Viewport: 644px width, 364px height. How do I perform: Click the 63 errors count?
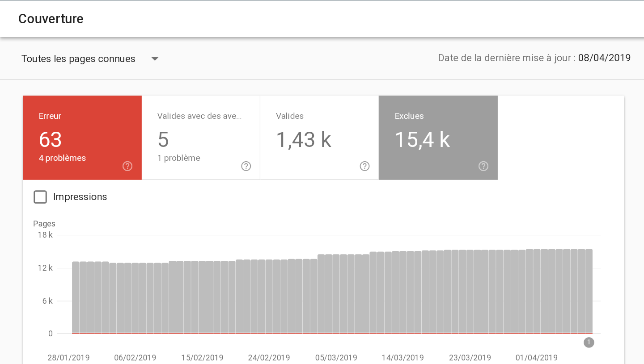pyautogui.click(x=50, y=140)
